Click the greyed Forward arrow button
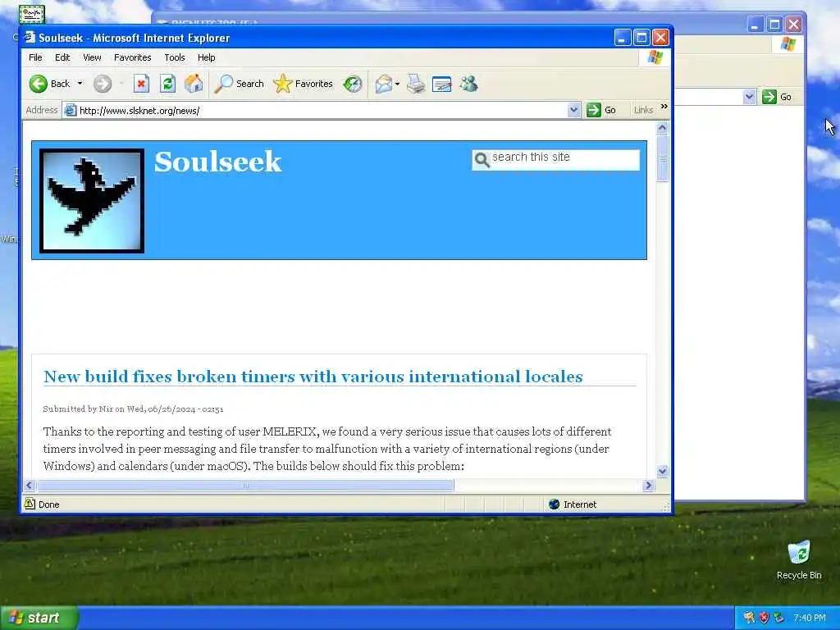Screen dimensions: 840x630 click(103, 84)
